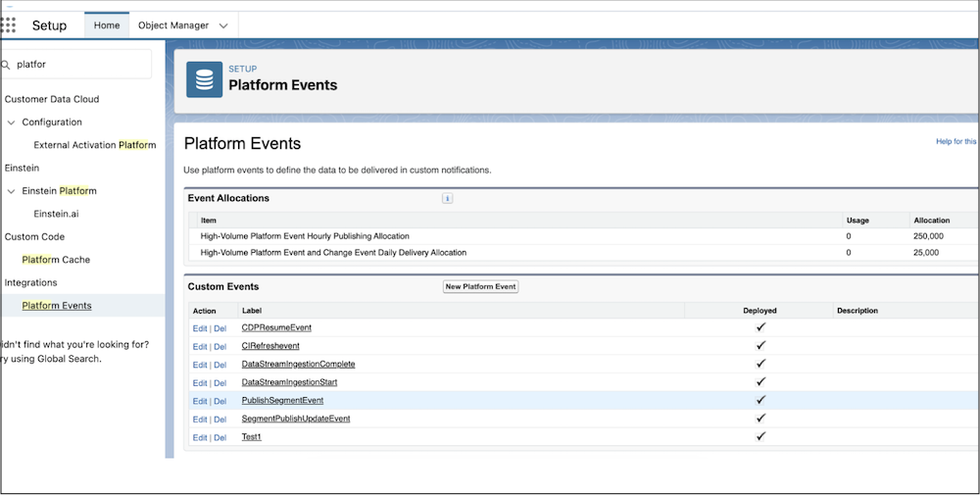
Task: Click Del for DataStreamIngestionStart
Action: coord(220,383)
